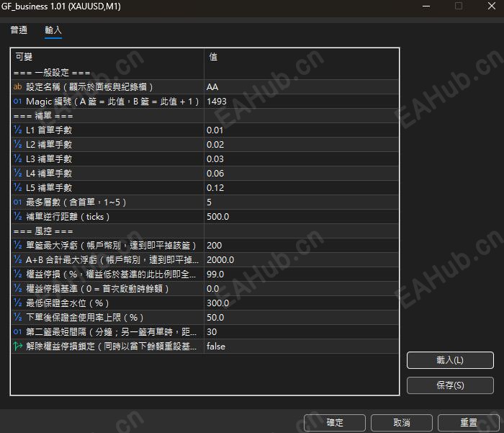Viewport: 504px width, 433px height.
Task: Select the '最多層數（含首單，1~5）' row label
Action: click(76, 202)
